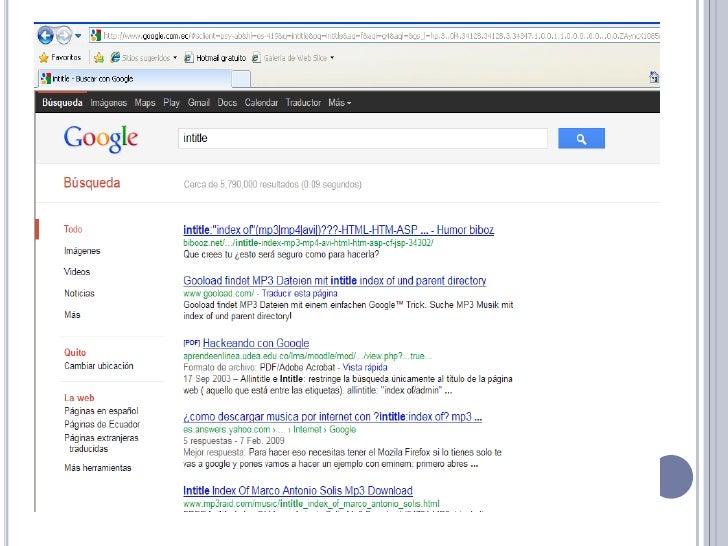728x546 pixels.
Task: Click the red Búsqueda heading
Action: [x=92, y=183]
